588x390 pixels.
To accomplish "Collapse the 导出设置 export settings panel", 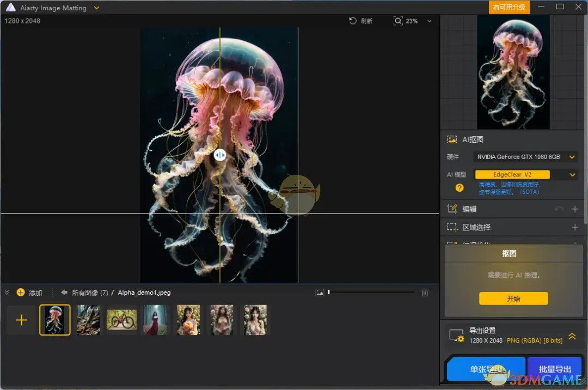I will click(x=571, y=336).
